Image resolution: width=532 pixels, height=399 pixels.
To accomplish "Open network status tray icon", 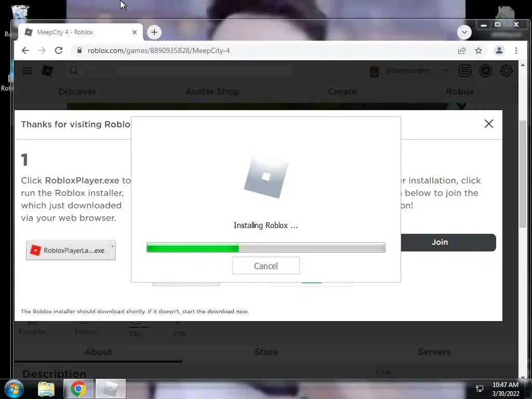I will [480, 389].
